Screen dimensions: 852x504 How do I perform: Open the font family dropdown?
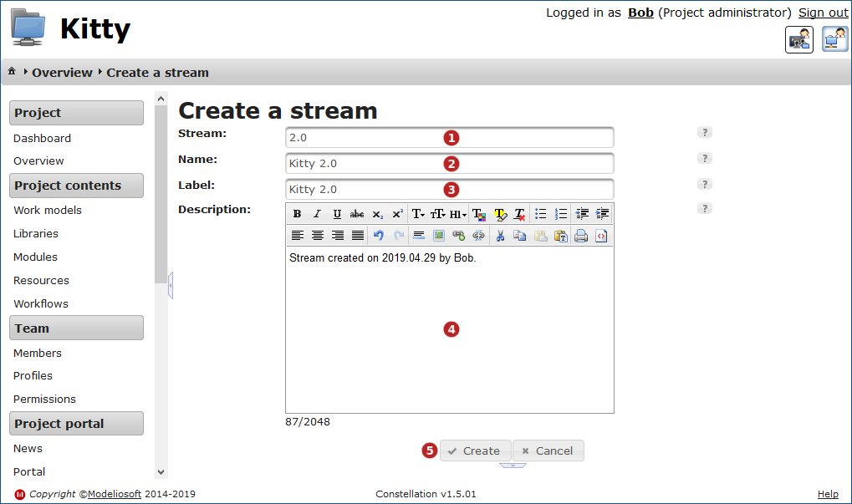point(418,214)
